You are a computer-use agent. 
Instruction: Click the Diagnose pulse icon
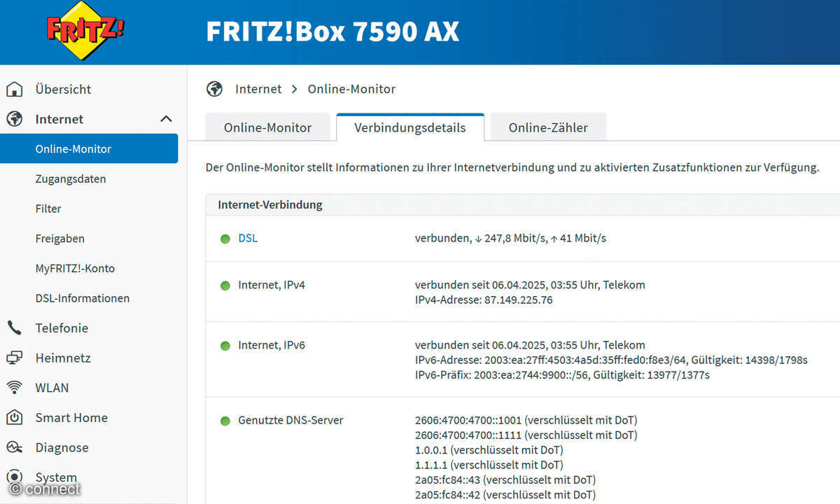pos(15,447)
